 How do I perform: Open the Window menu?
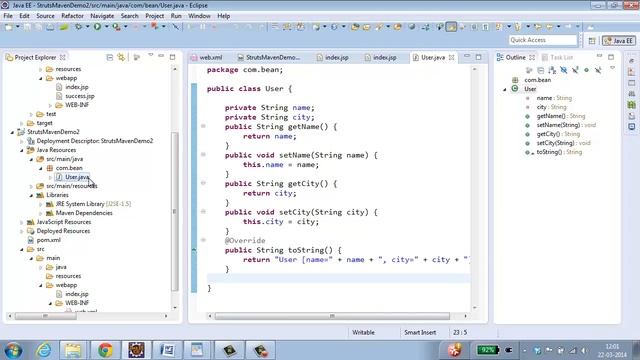[x=199, y=16]
